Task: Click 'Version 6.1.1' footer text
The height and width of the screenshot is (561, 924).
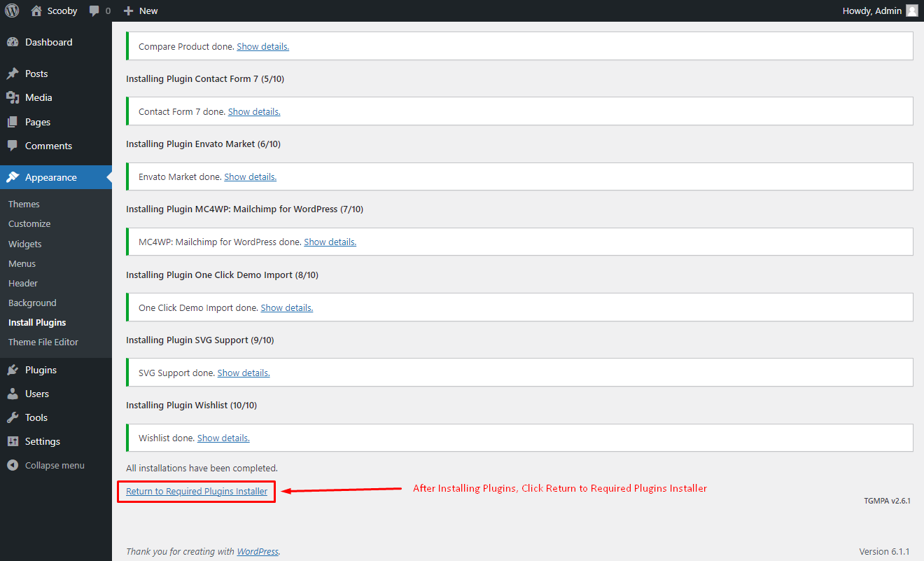Action: [884, 551]
